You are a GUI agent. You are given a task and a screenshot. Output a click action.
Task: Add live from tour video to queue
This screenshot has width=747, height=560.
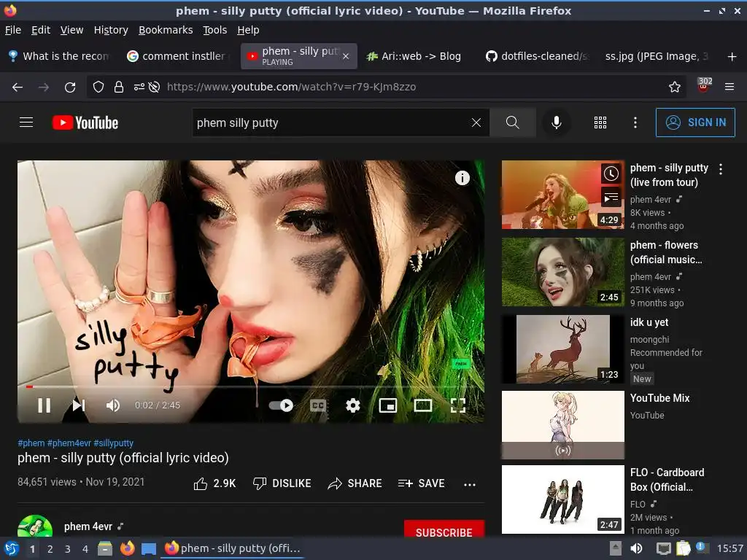pos(611,197)
